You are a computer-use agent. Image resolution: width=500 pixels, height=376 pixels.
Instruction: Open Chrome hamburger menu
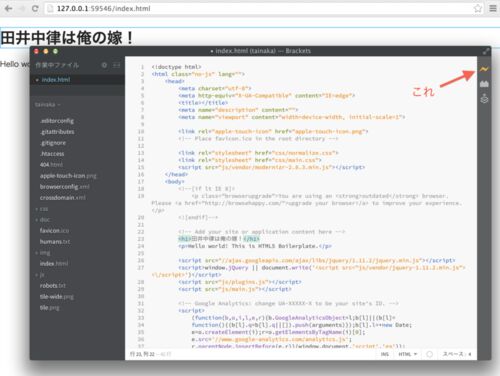493,8
